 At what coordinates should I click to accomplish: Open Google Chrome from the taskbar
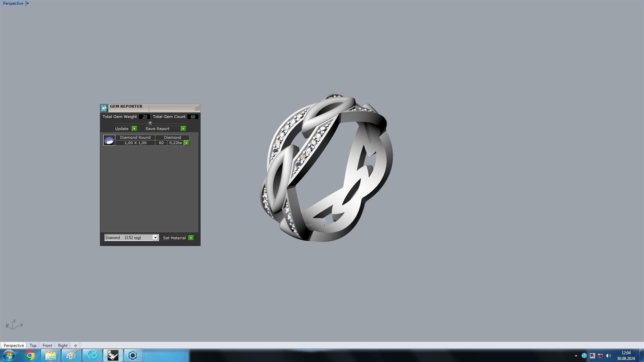coord(30,355)
